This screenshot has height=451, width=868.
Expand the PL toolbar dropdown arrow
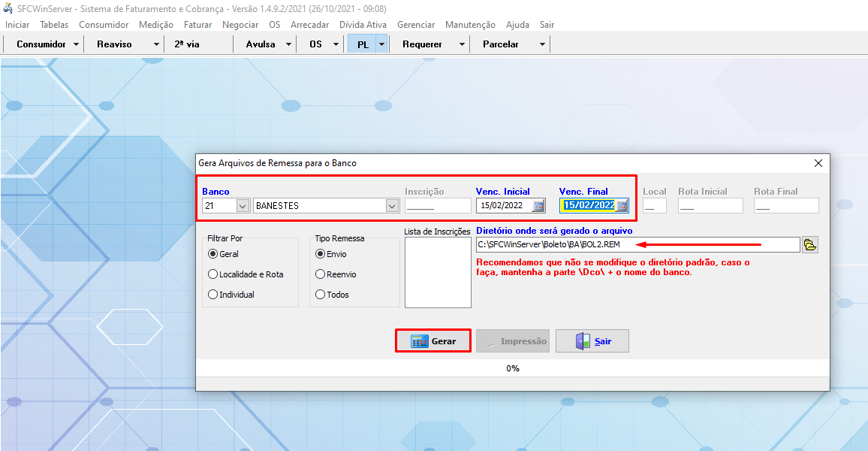(x=381, y=44)
